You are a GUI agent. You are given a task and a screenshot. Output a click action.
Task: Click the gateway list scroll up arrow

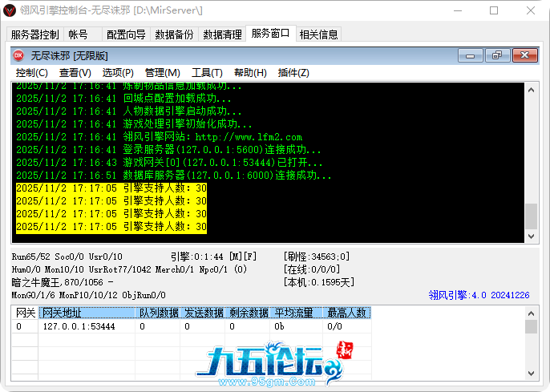tap(531, 313)
